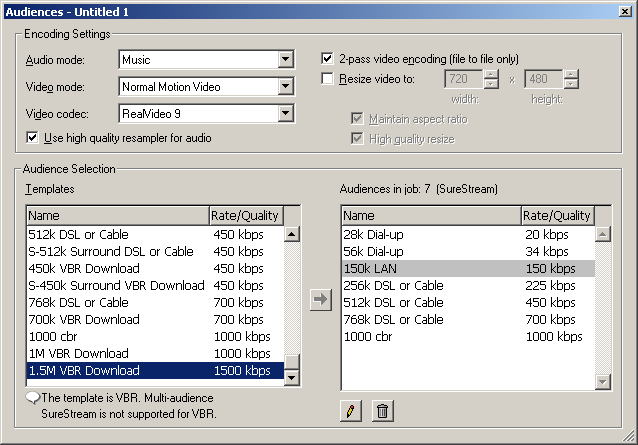Click templates list scroll up arrow
Image resolution: width=638 pixels, height=445 pixels.
(292, 234)
